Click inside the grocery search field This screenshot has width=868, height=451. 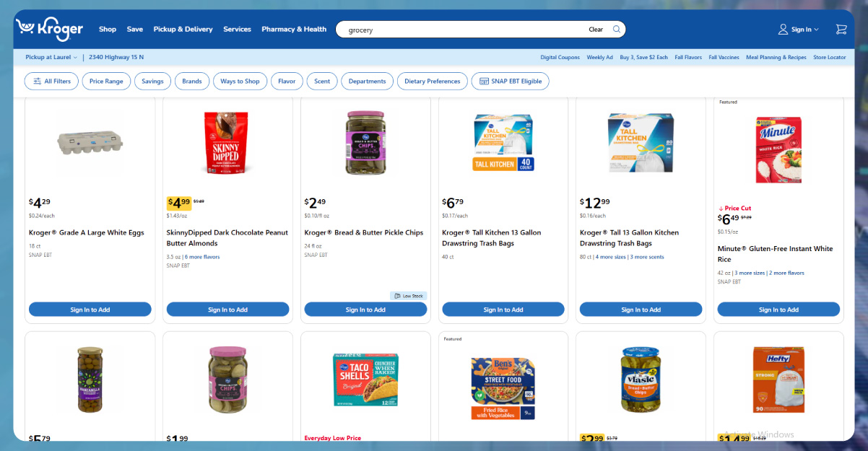(462, 30)
